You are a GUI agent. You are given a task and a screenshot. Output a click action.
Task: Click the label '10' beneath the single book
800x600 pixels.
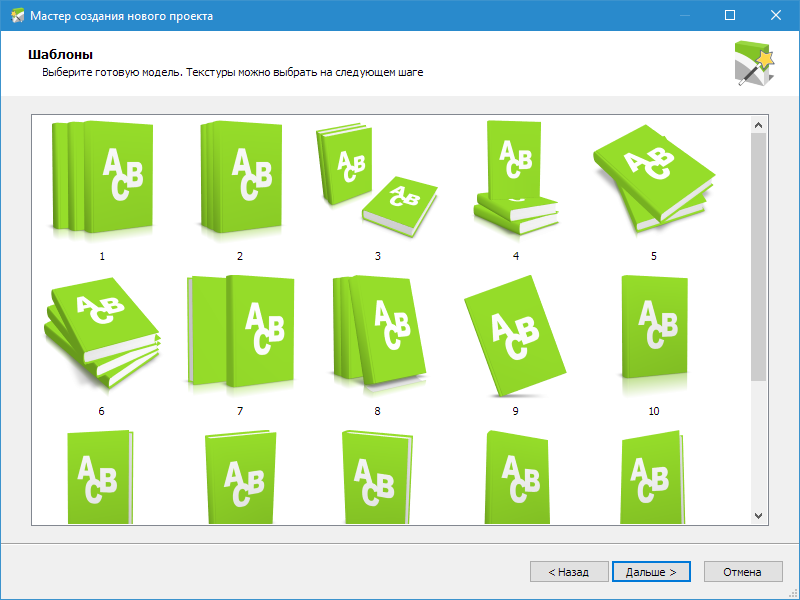pos(654,411)
